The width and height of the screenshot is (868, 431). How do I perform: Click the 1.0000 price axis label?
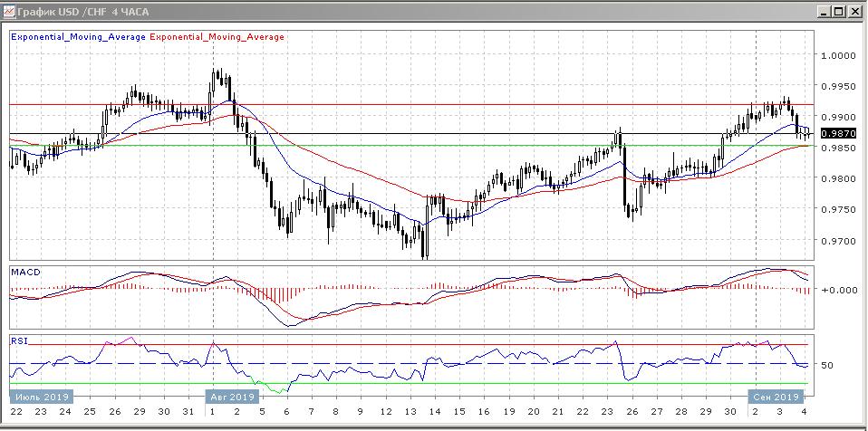(836, 56)
